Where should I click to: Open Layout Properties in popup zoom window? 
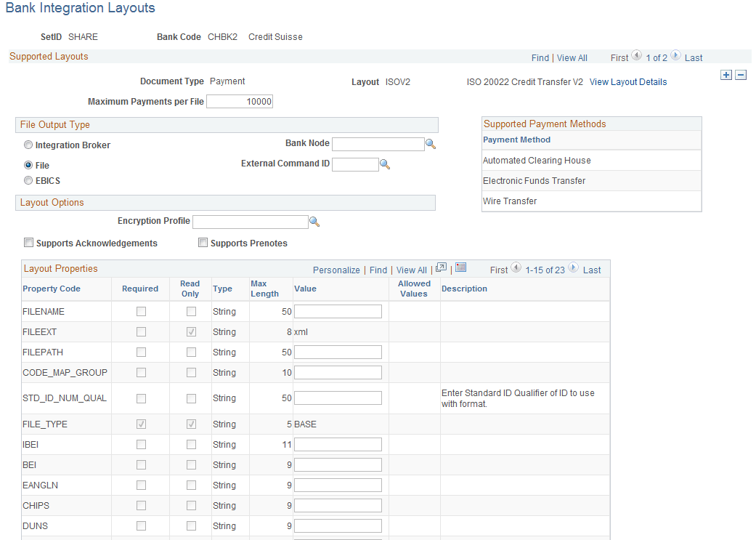[441, 267]
